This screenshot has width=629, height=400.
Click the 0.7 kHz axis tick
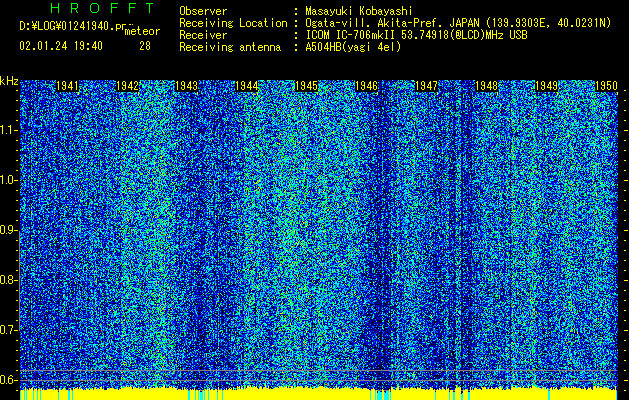9,330
